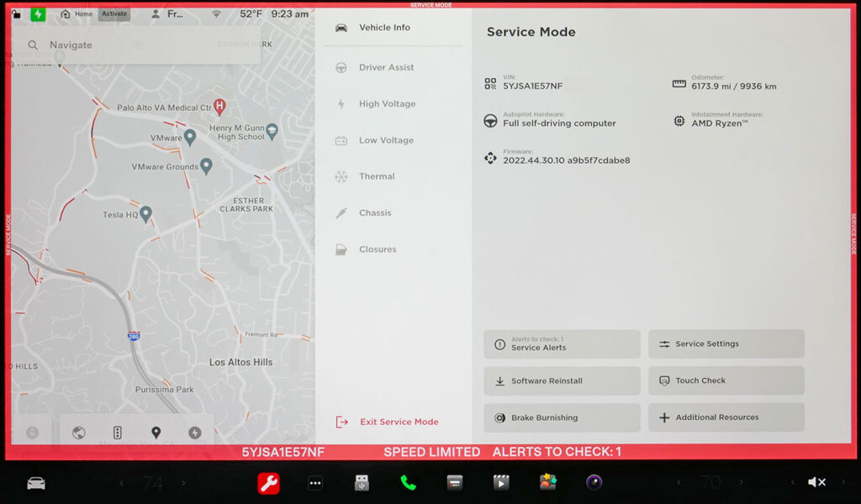Tap the VIN QR code icon
The image size is (861, 504).
(x=490, y=83)
